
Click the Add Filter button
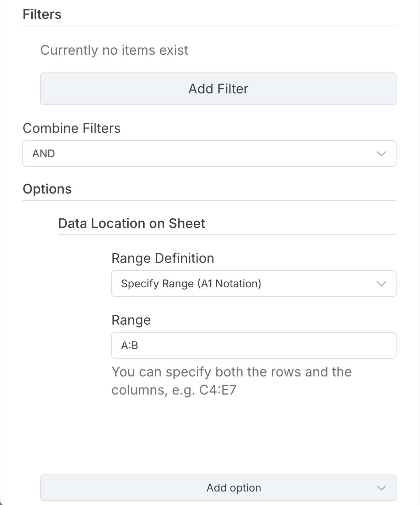coord(218,89)
